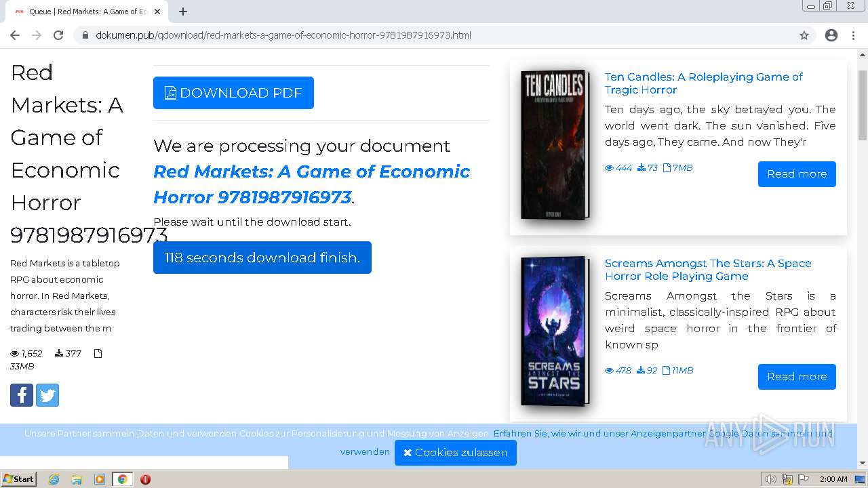This screenshot has width=868, height=488.
Task: Read more about Screams Amongst The Stars
Action: click(x=797, y=377)
